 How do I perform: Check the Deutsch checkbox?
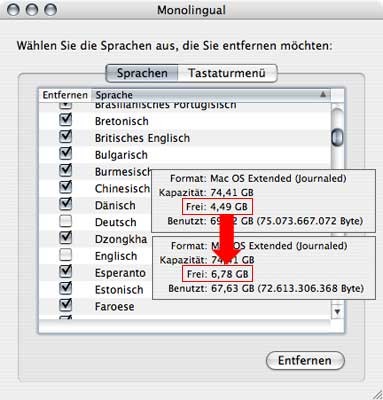click(x=66, y=221)
